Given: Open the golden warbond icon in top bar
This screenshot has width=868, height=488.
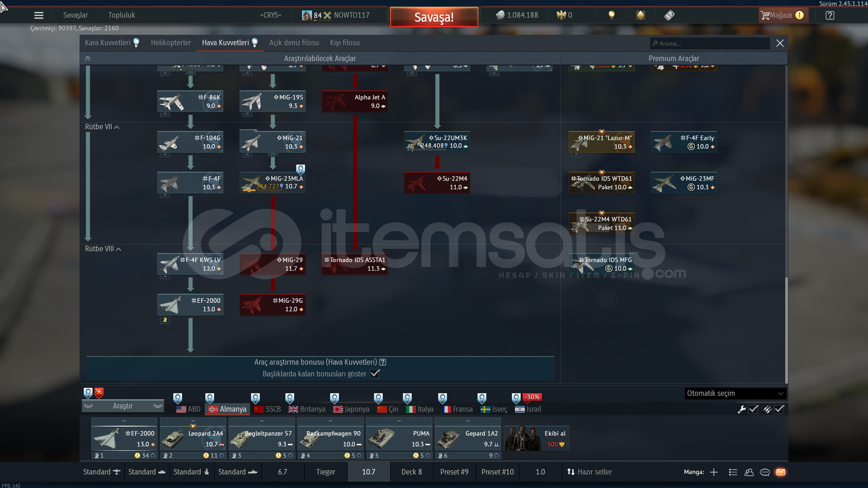Looking at the screenshot, I should click(641, 15).
